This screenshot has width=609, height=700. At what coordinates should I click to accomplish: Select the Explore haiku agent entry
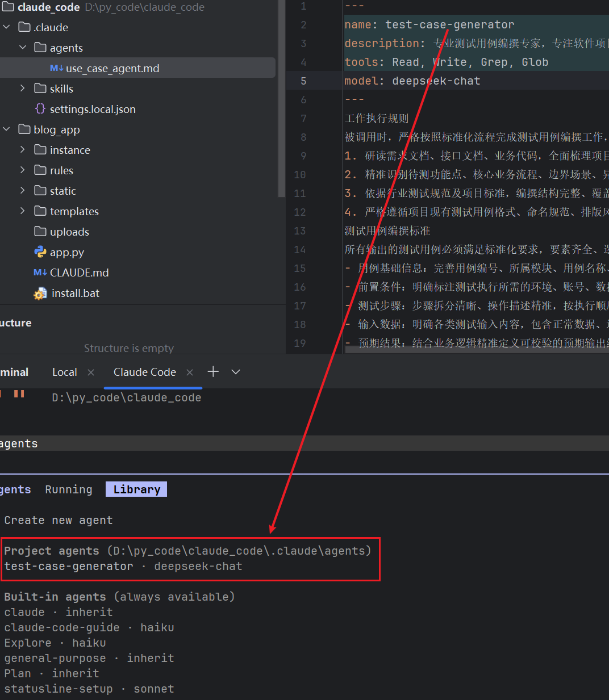coord(55,643)
